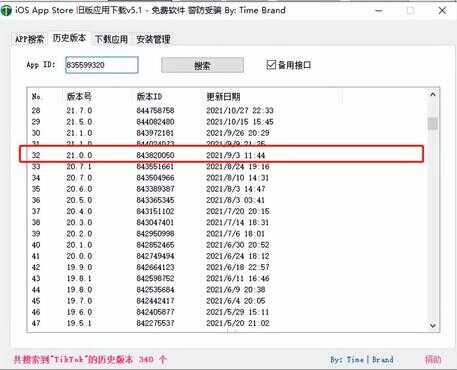Select version 21.0.0 row number 32
Viewport: 457px width, 370px height.
[x=222, y=155]
